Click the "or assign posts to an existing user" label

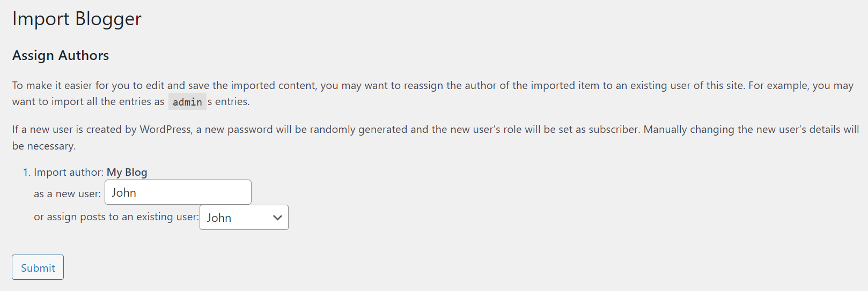[x=116, y=217]
